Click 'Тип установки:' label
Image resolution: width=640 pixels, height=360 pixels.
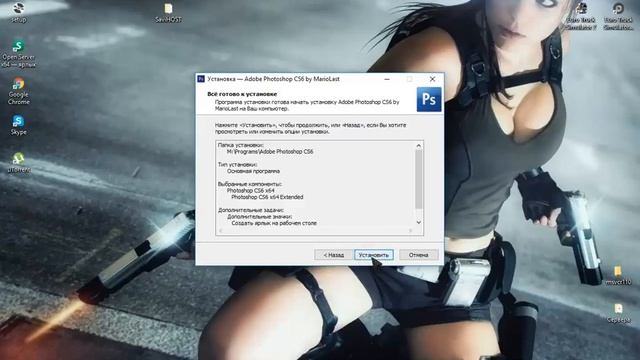coord(238,164)
